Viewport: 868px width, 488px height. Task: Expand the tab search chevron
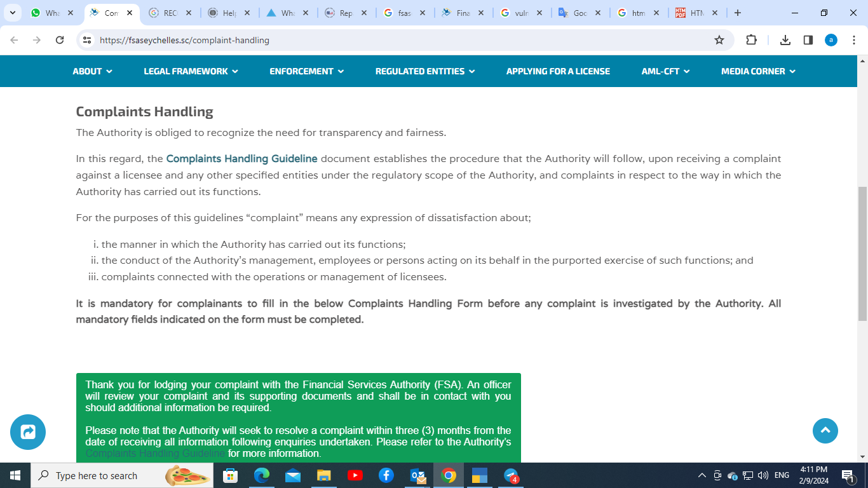[12, 13]
